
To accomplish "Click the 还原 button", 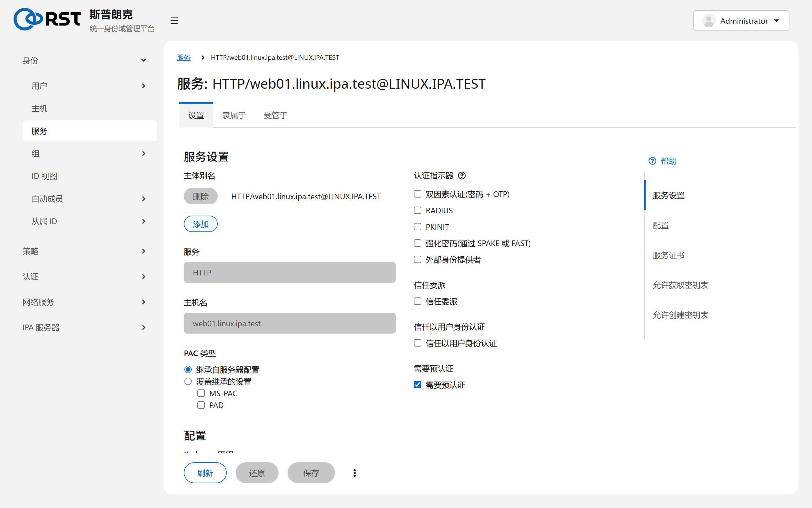I will [x=257, y=473].
